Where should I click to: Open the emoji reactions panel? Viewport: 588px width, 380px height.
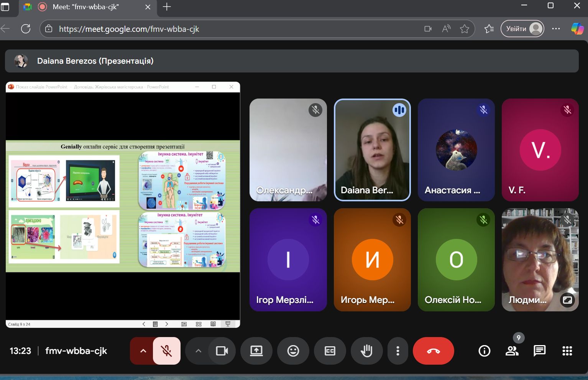(x=293, y=351)
